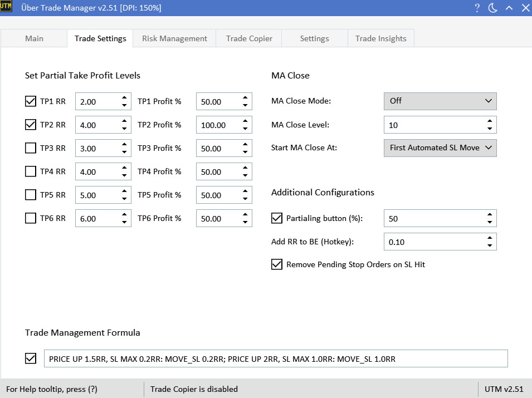Image resolution: width=532 pixels, height=398 pixels.
Task: Open the Start MA Close At dropdown
Action: coord(440,148)
